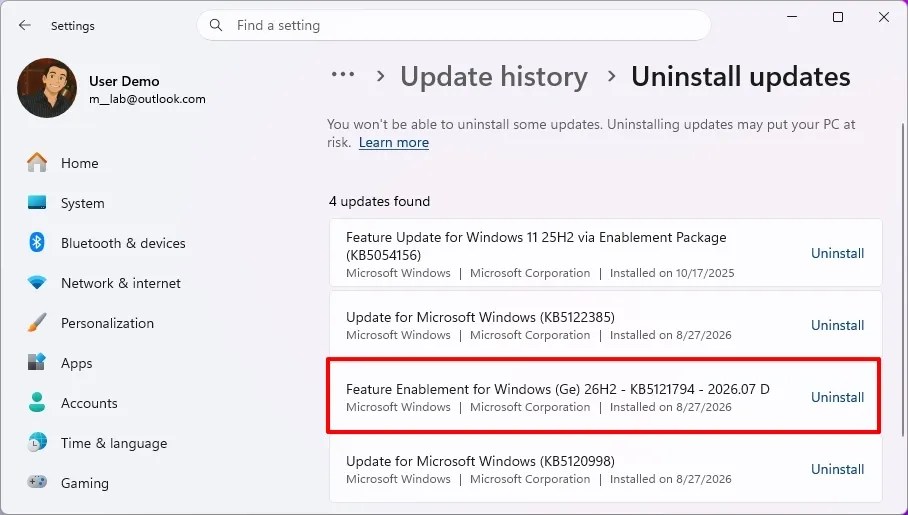Navigate to Personalization settings
Image resolution: width=908 pixels, height=515 pixels.
(x=108, y=323)
